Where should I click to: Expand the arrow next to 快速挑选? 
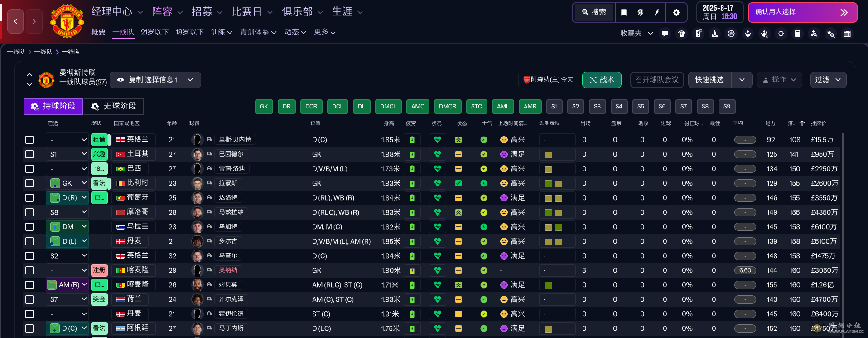point(742,80)
